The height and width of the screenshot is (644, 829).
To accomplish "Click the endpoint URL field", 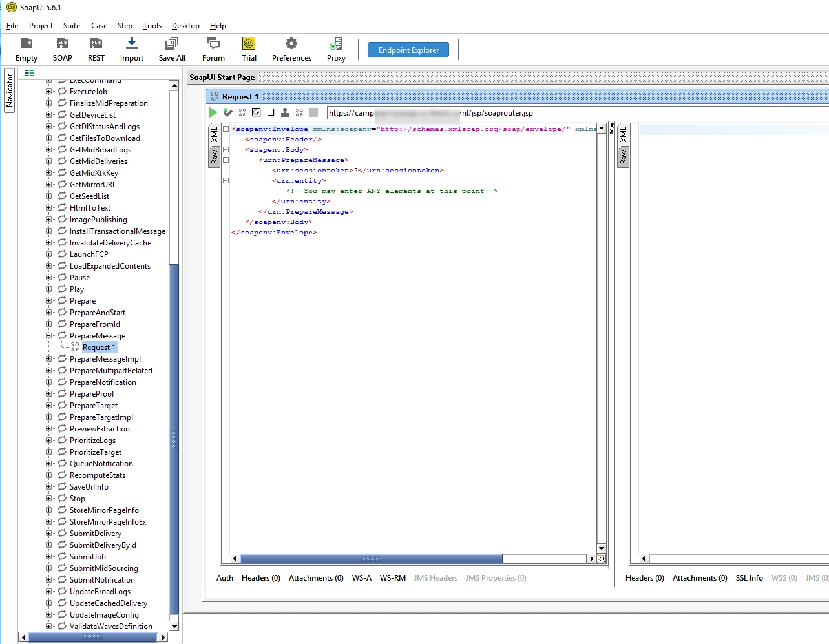I will (x=578, y=112).
